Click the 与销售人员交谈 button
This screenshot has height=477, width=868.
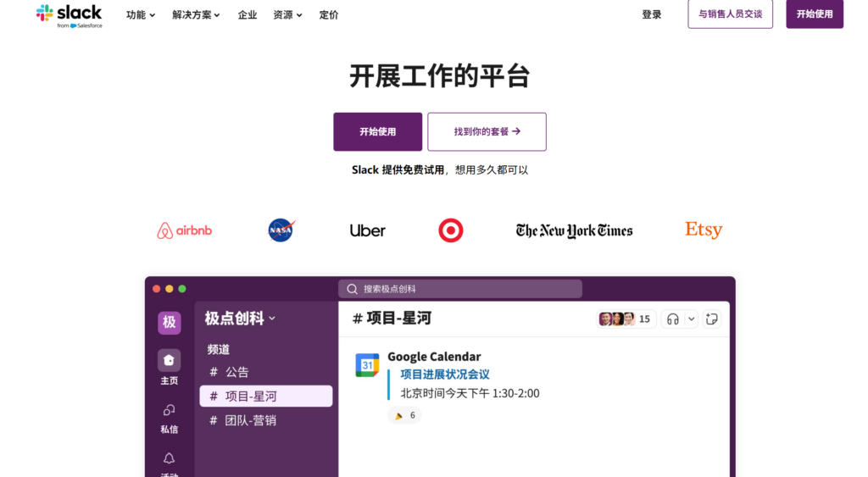[730, 14]
